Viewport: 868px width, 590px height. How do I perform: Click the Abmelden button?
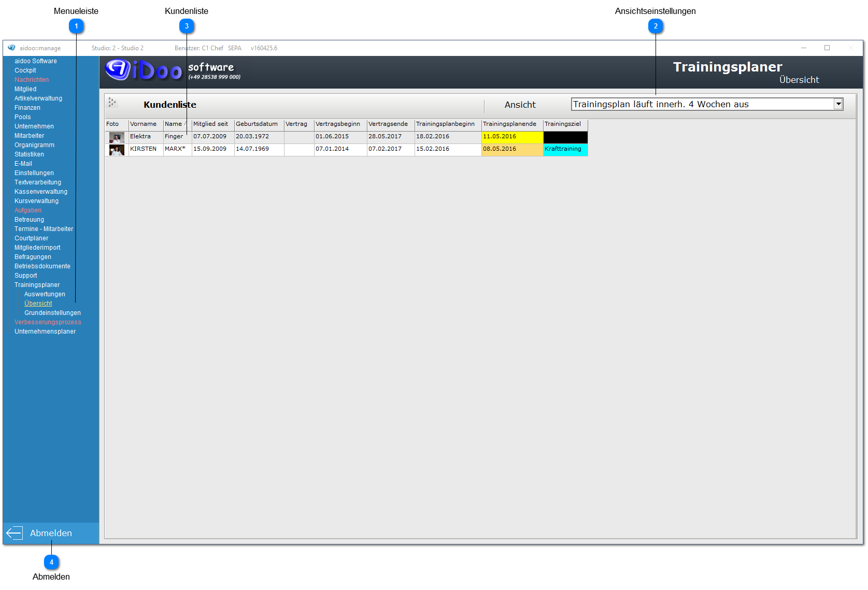coord(51,533)
